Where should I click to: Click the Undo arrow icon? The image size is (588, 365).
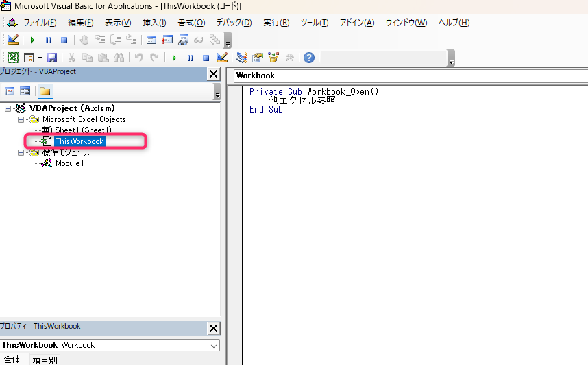[138, 58]
